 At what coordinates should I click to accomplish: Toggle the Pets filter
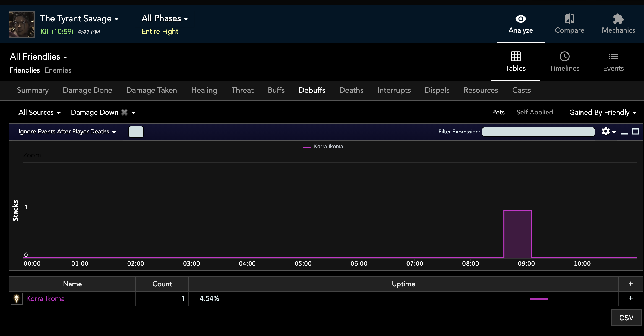click(x=498, y=112)
